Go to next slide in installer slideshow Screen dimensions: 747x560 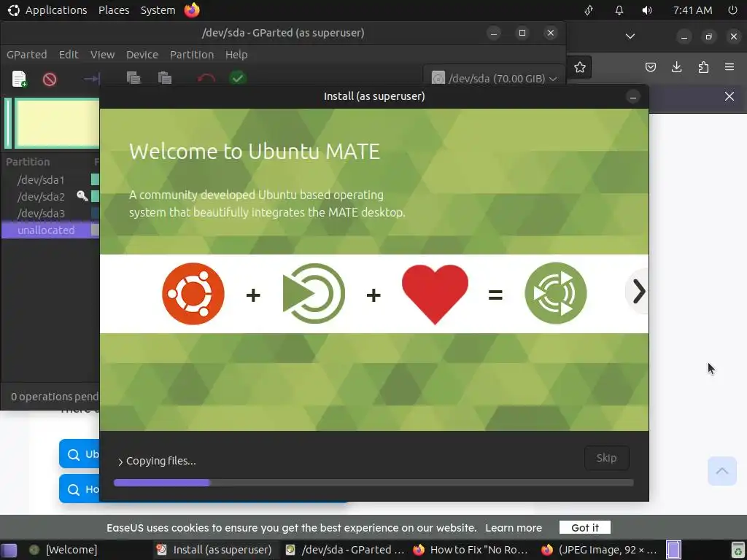point(638,292)
